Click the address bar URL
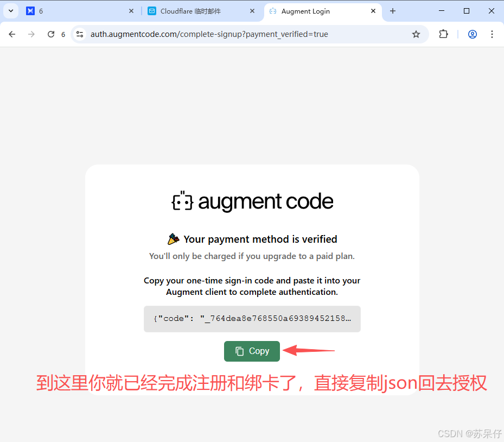The image size is (504, 442). (x=209, y=34)
